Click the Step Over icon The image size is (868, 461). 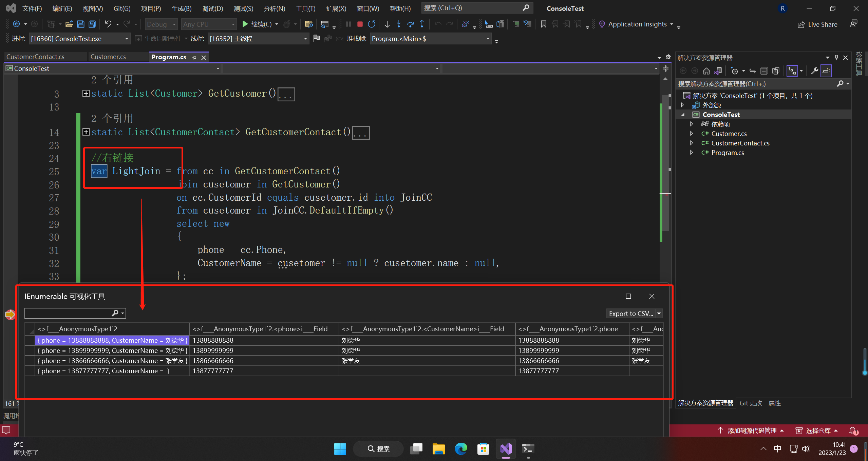(x=410, y=24)
